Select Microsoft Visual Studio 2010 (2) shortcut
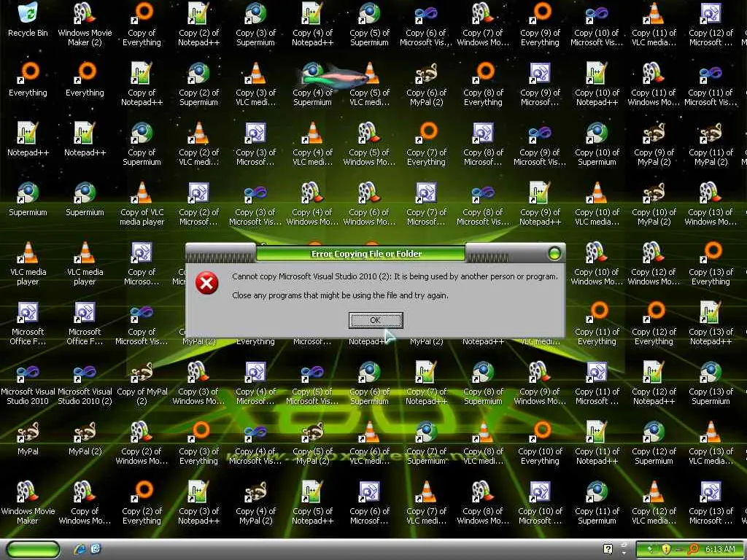747x560 pixels. [x=85, y=384]
